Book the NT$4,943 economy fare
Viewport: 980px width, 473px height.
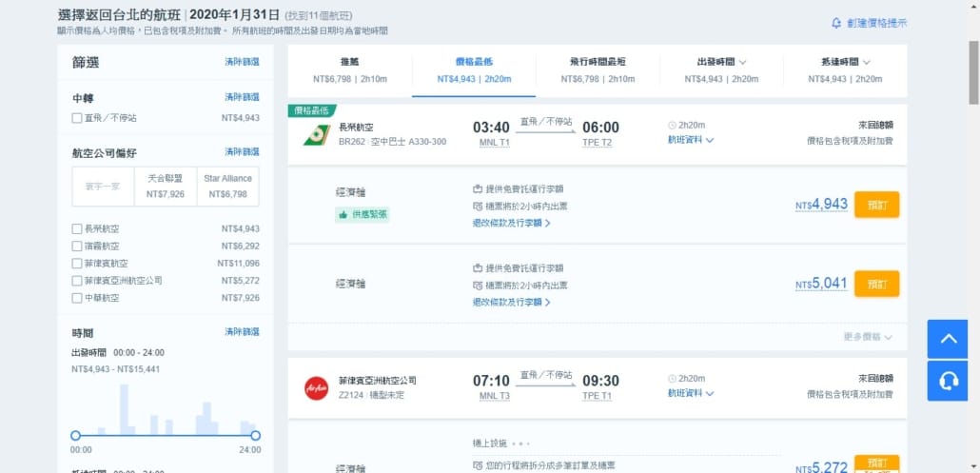[877, 205]
